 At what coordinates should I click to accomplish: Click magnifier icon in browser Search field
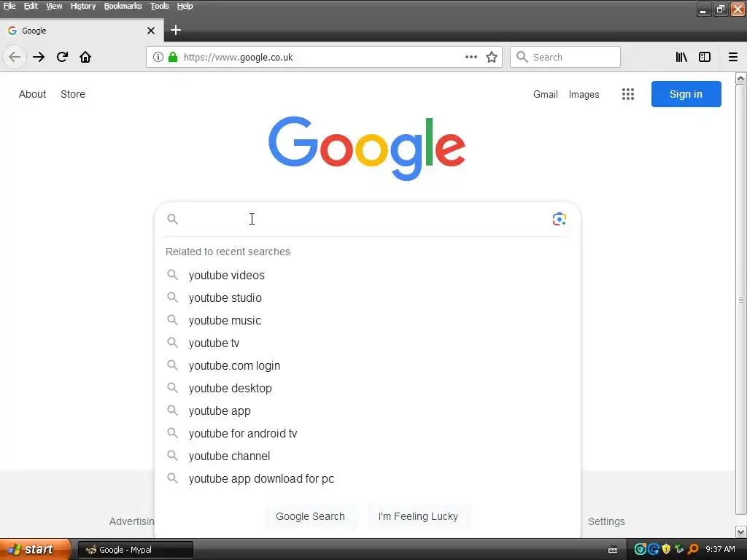pos(522,57)
